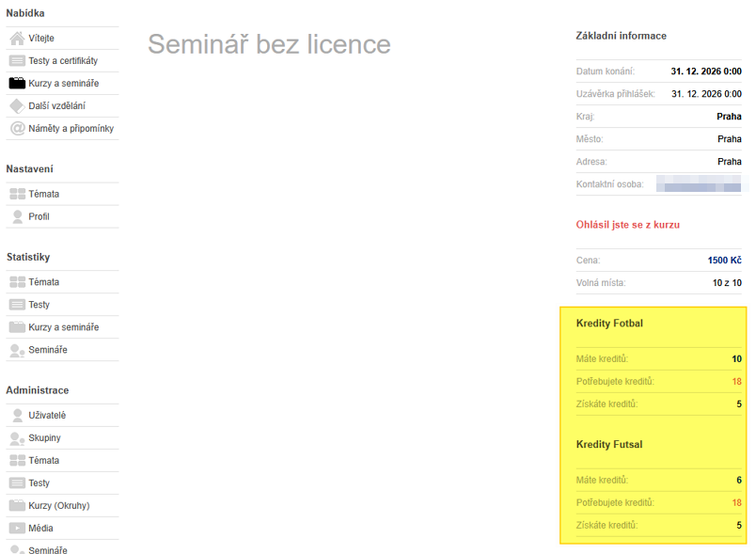The height and width of the screenshot is (554, 756).
Task: Click the Testy a certifikáty list icon
Action: [x=17, y=61]
